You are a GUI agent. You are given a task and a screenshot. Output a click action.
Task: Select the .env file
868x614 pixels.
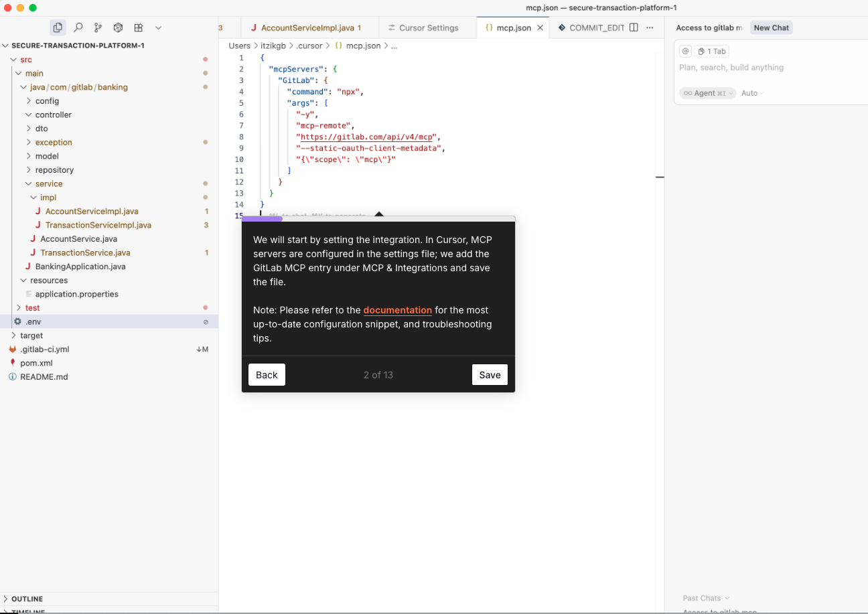pyautogui.click(x=109, y=321)
